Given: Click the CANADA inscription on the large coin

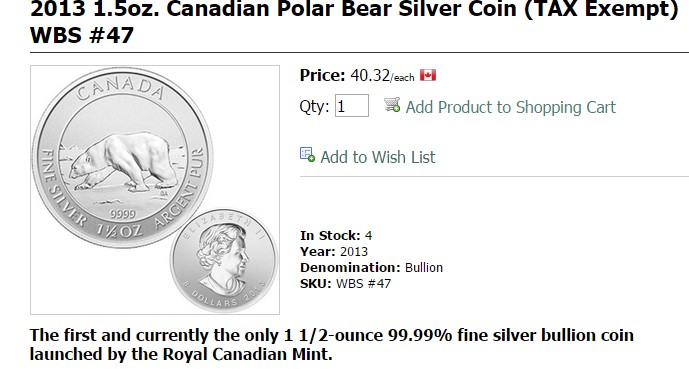Looking at the screenshot, I should click(x=120, y=89).
